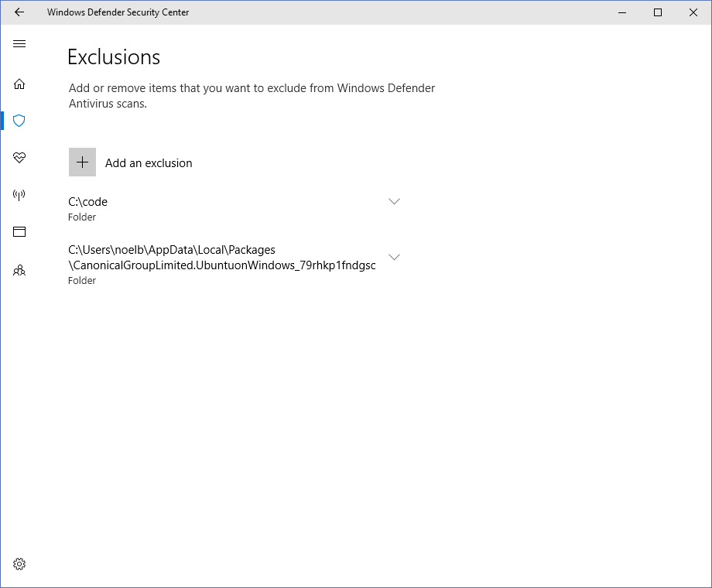The image size is (712, 588).
Task: Close the Windows Defender Security Center window
Action: tap(693, 12)
